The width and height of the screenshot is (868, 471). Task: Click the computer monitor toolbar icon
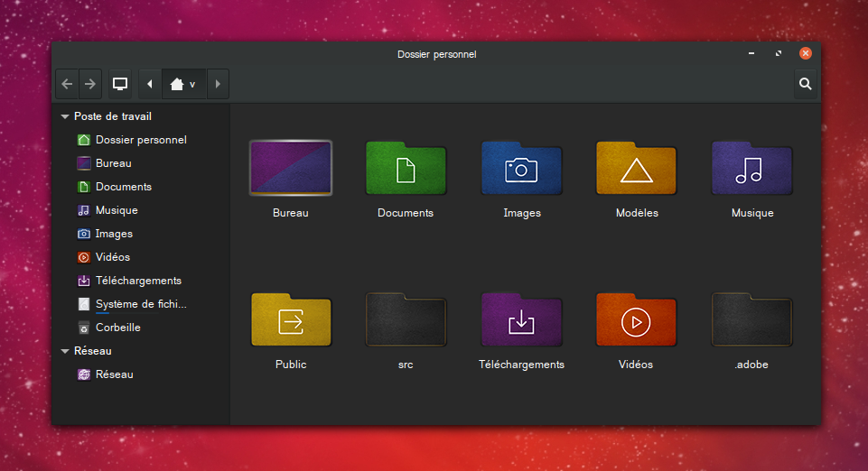coord(119,84)
